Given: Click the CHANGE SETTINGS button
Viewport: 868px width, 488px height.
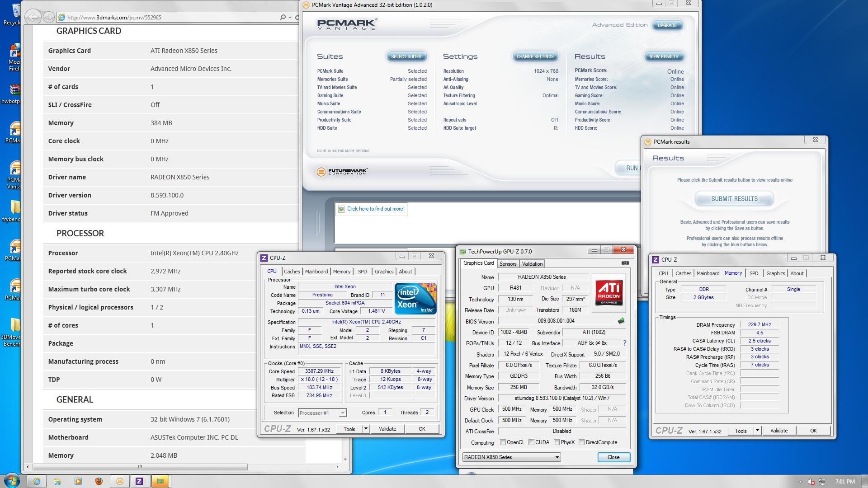Looking at the screenshot, I should 535,56.
